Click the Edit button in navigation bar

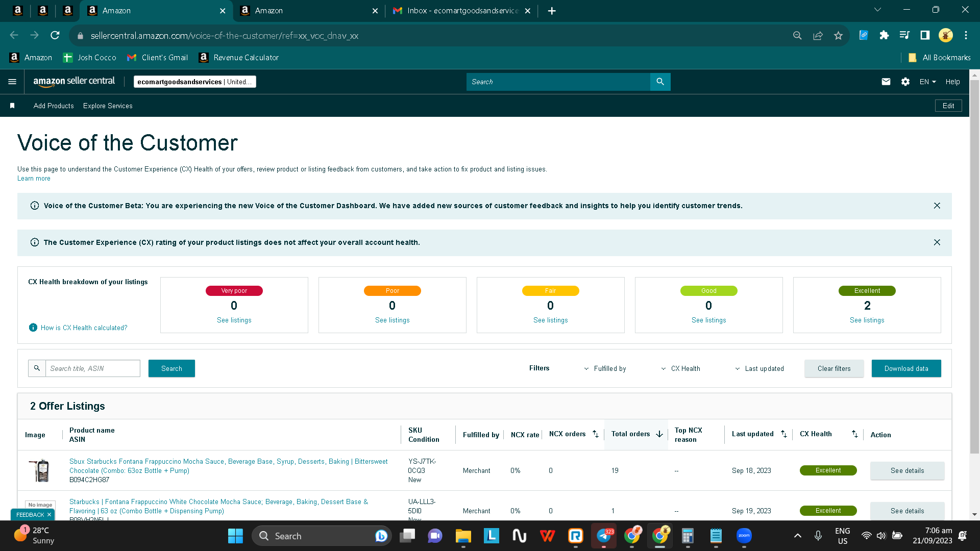point(948,106)
